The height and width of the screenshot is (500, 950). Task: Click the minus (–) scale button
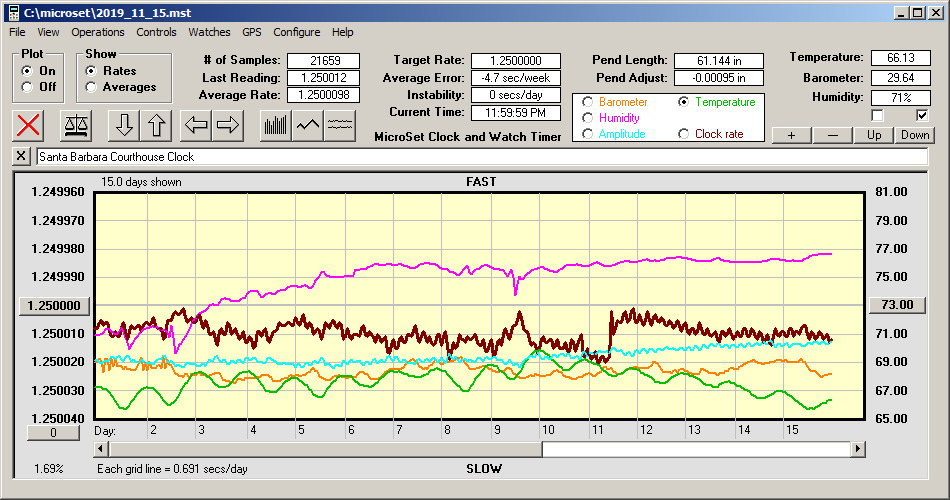[832, 135]
